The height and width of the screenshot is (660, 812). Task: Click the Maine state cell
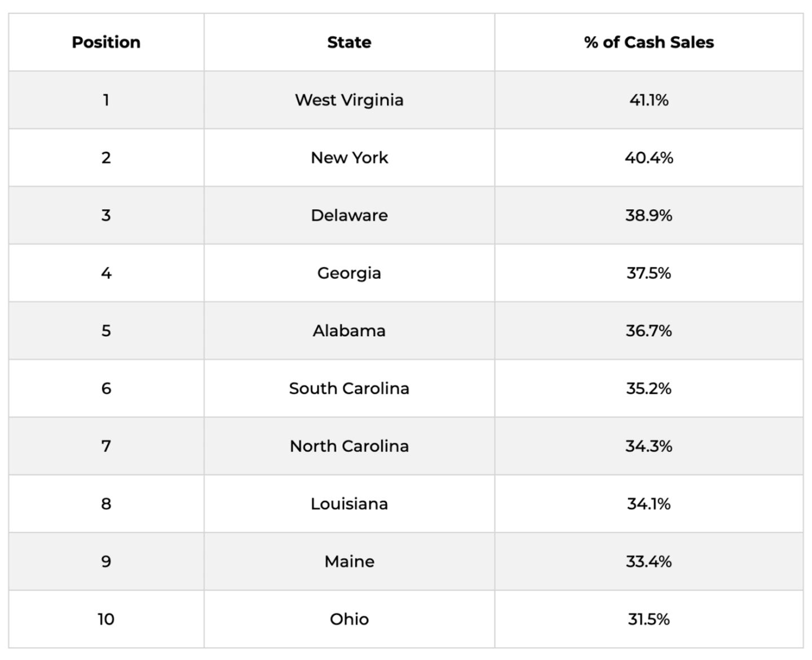[349, 561]
